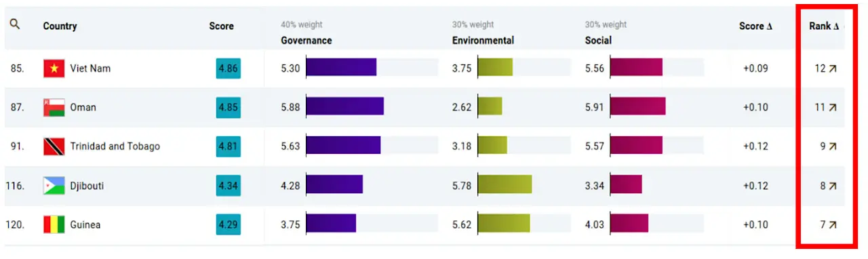Click Oman's purple governance bar
Screen dimensions: 868x259
pyautogui.click(x=344, y=107)
